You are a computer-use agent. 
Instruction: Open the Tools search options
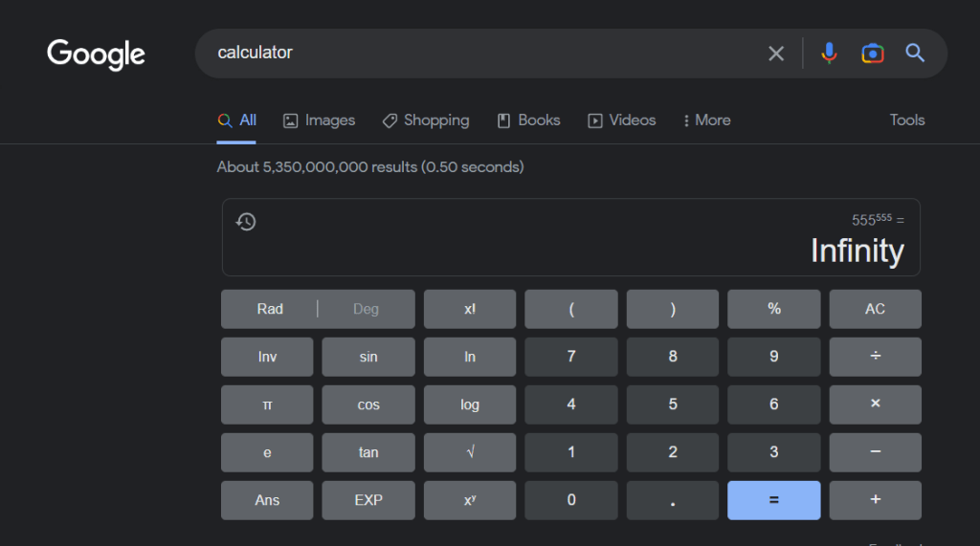(906, 120)
